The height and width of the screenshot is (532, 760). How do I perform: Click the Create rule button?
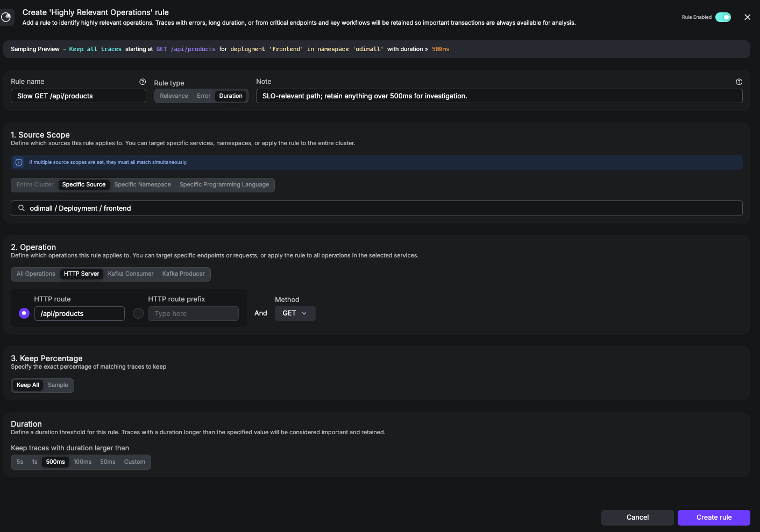714,517
